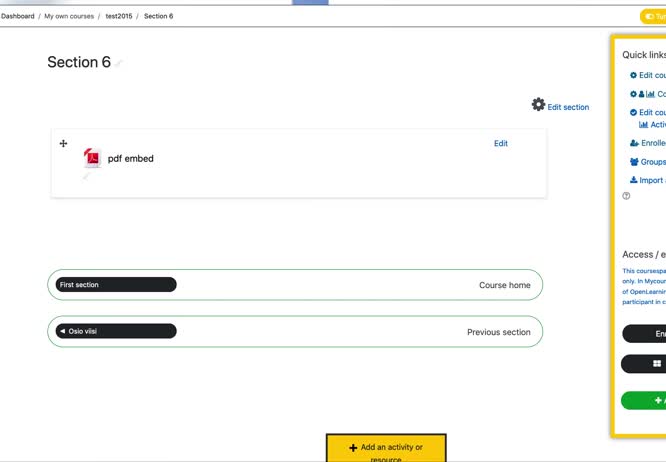Click the Quick links heading
The width and height of the screenshot is (666, 462).
644,55
